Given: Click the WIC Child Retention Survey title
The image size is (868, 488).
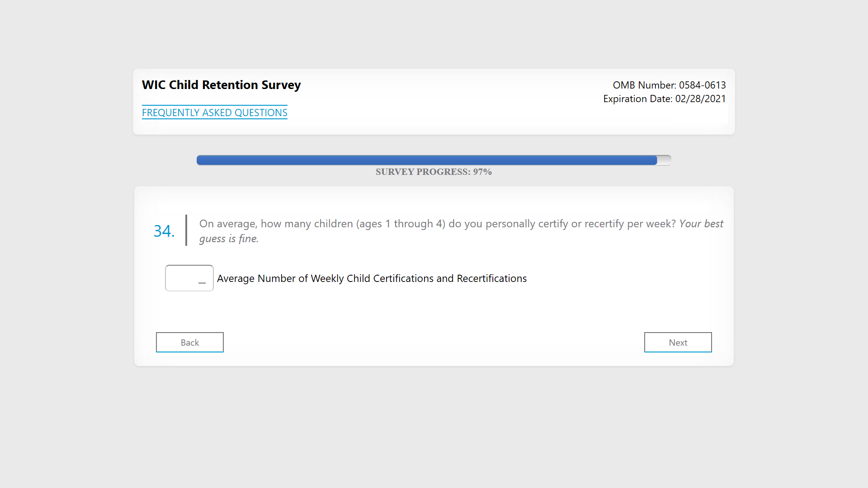Looking at the screenshot, I should click(221, 85).
